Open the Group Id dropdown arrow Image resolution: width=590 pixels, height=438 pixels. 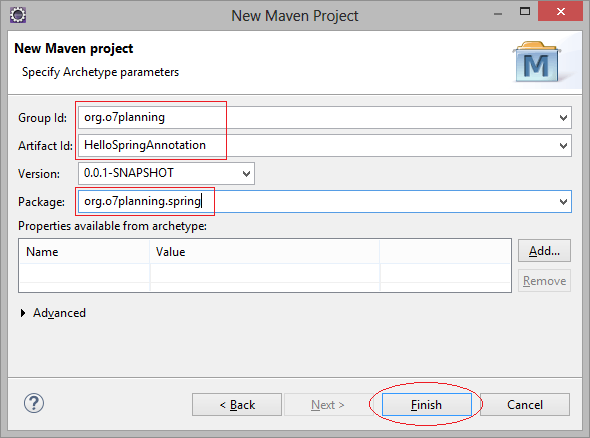point(563,118)
